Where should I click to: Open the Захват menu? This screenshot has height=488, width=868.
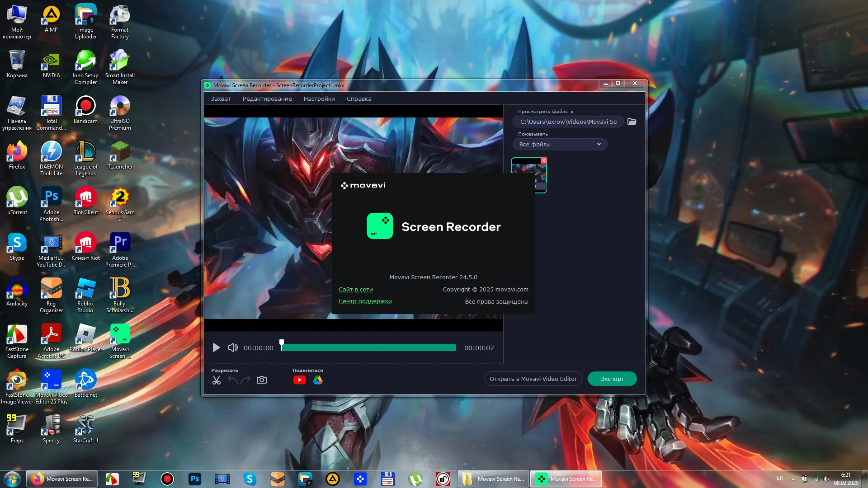221,99
